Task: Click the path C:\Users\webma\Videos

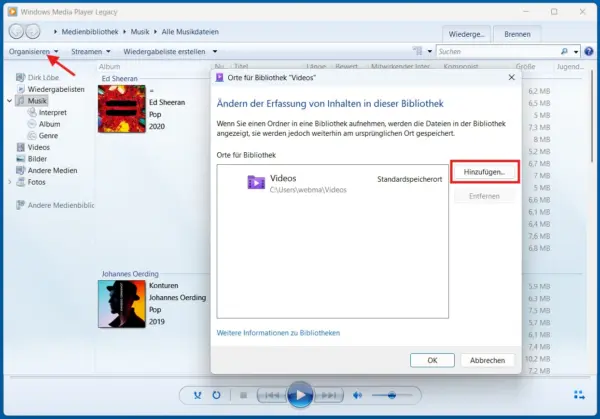Action: coord(308,190)
